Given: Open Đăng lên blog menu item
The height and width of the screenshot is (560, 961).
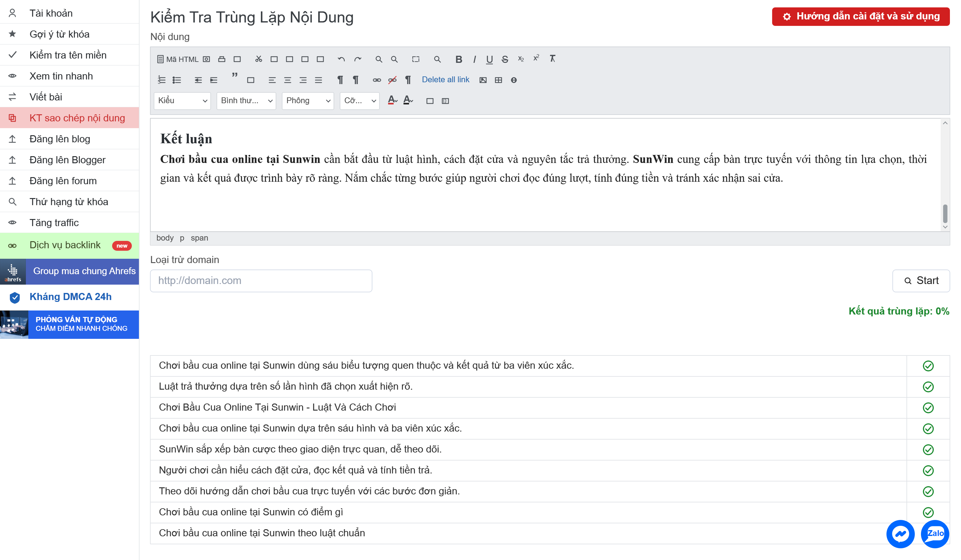Looking at the screenshot, I should (69, 139).
